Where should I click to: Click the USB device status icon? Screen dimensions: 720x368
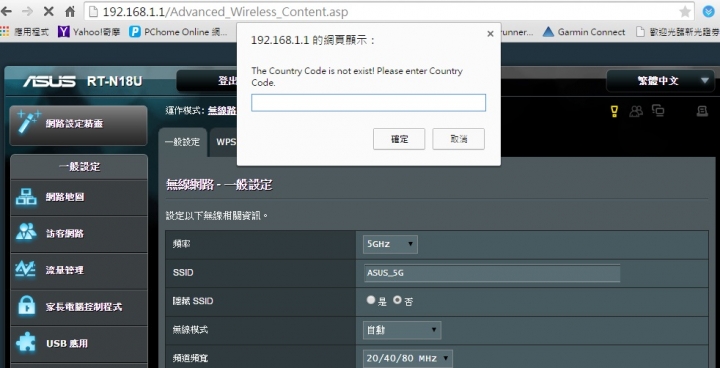(x=702, y=111)
